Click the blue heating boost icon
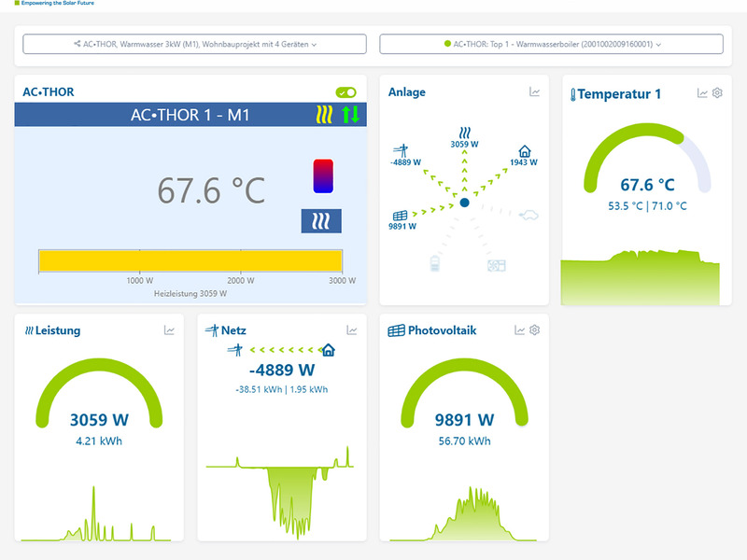 coord(321,221)
